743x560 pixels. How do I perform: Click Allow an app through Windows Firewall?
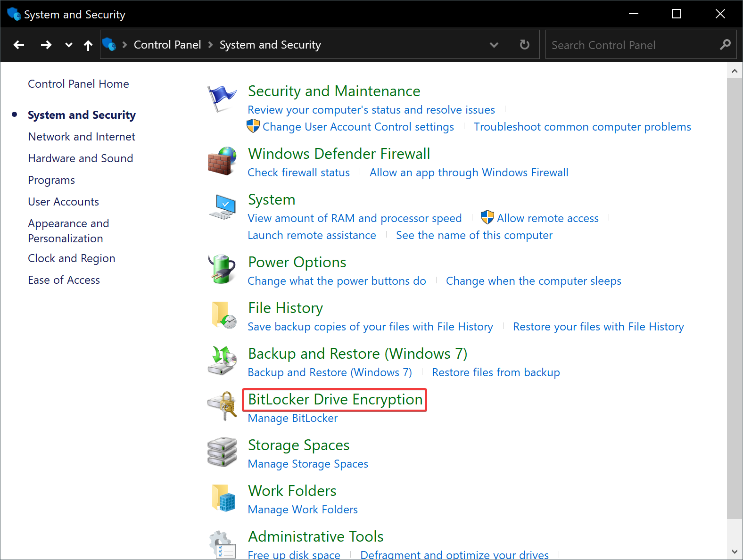(469, 173)
